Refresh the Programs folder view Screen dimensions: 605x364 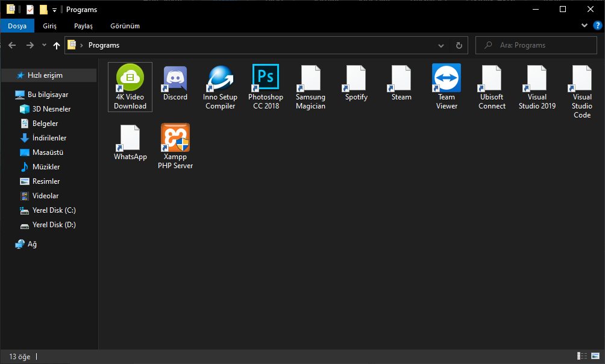(459, 45)
